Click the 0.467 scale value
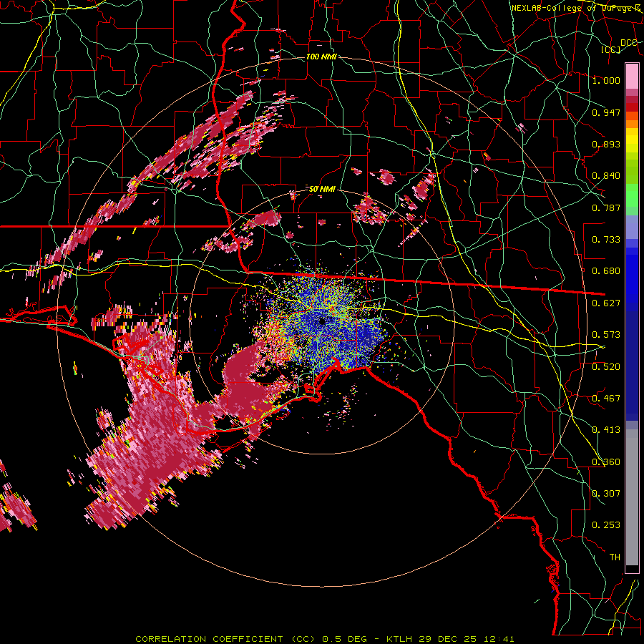 [x=606, y=399]
